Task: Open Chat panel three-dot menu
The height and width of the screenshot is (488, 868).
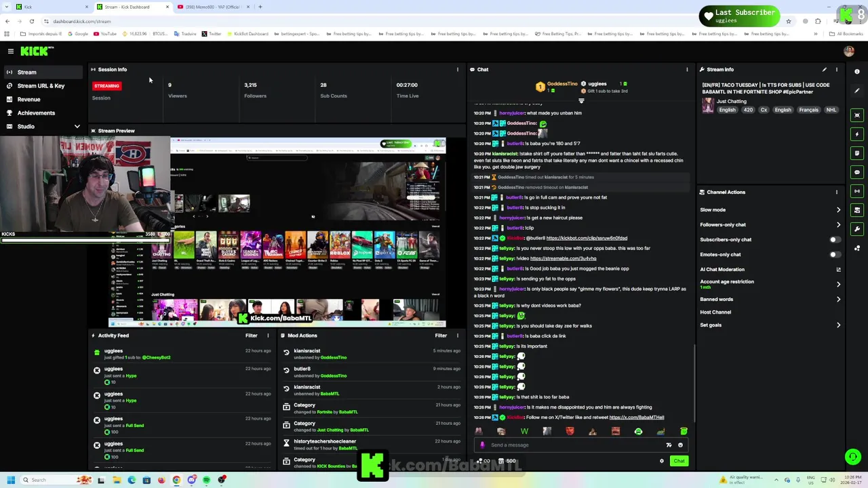Action: (687, 69)
